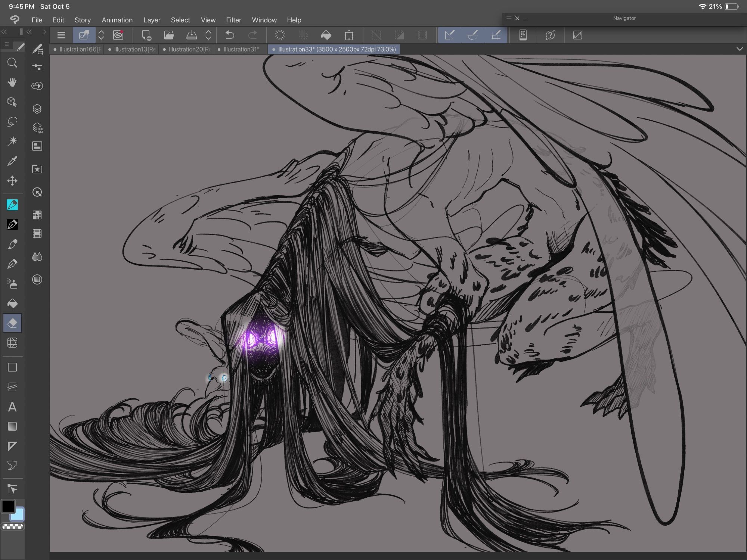Open the Edit menu
This screenshot has height=560, width=747.
tap(58, 20)
